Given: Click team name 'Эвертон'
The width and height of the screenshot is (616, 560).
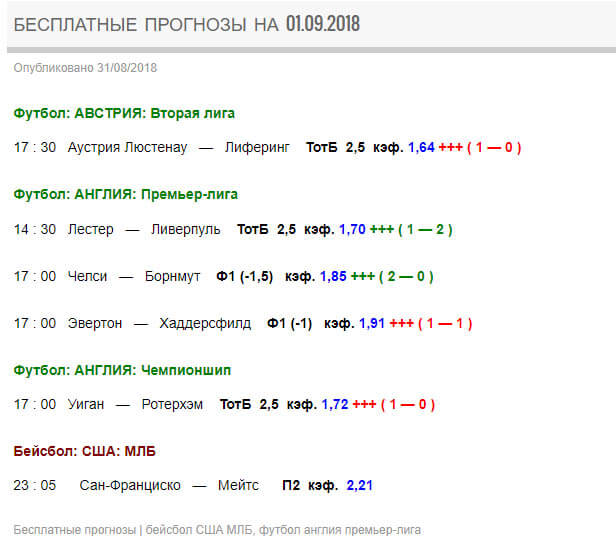Looking at the screenshot, I should [x=95, y=323].
